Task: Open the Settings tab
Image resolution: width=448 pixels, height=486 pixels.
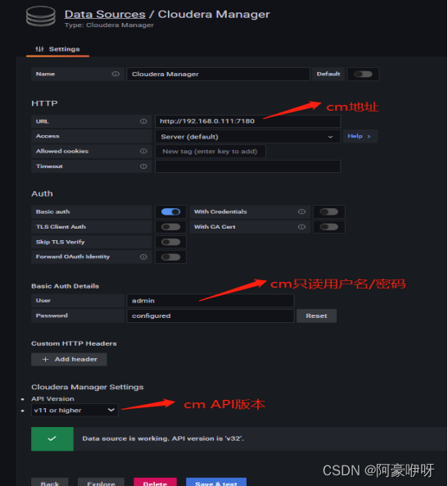Action: pos(58,49)
